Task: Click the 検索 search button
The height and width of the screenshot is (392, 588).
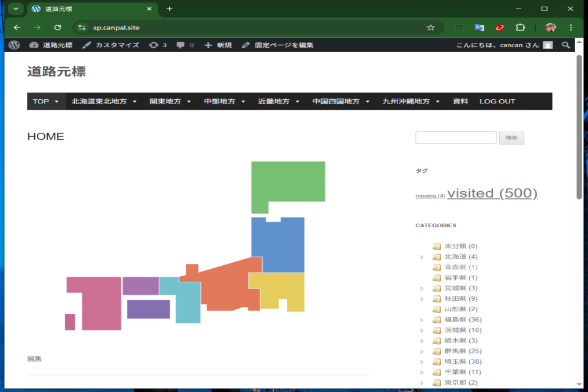Action: pyautogui.click(x=511, y=138)
